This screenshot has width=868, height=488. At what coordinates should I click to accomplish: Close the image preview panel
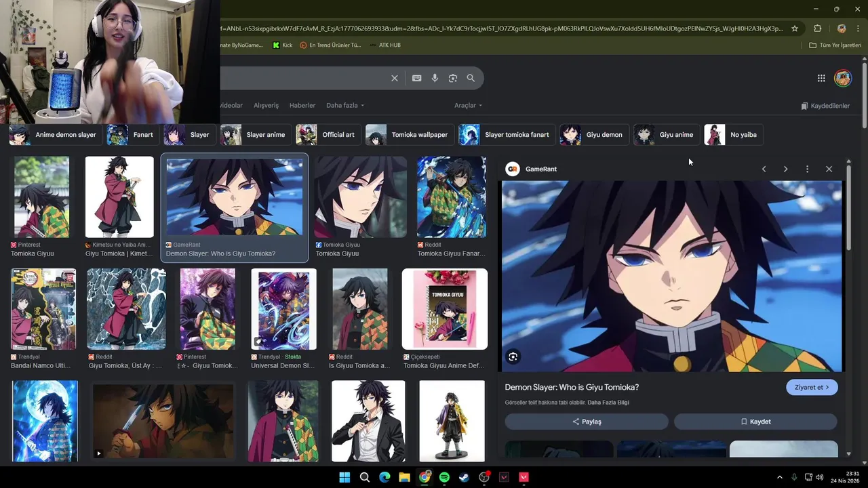point(829,169)
